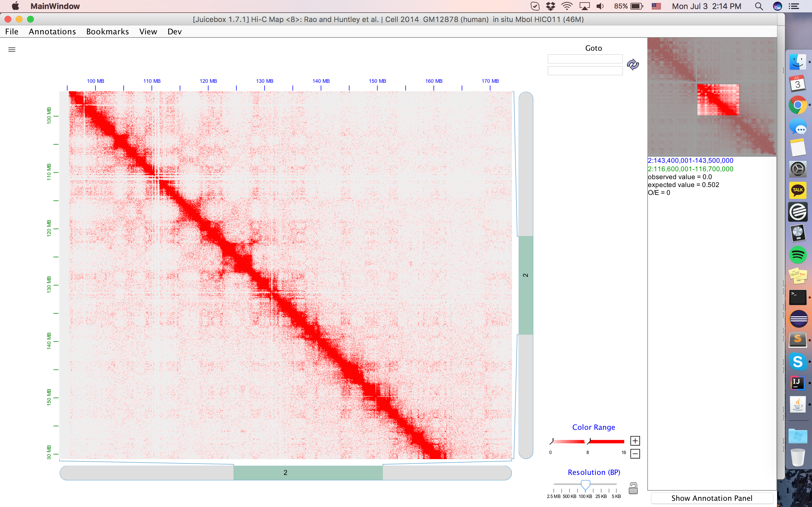Decrease color range with the minus icon
This screenshot has width=812, height=507.
coord(635,453)
